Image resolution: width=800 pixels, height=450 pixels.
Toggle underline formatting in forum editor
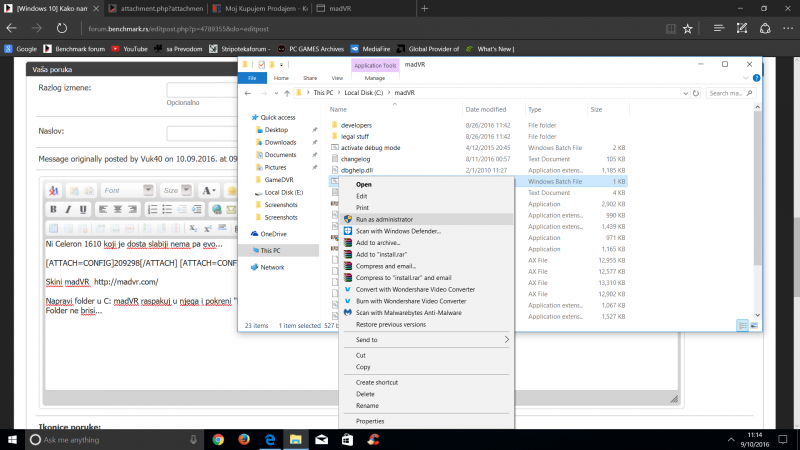click(83, 209)
